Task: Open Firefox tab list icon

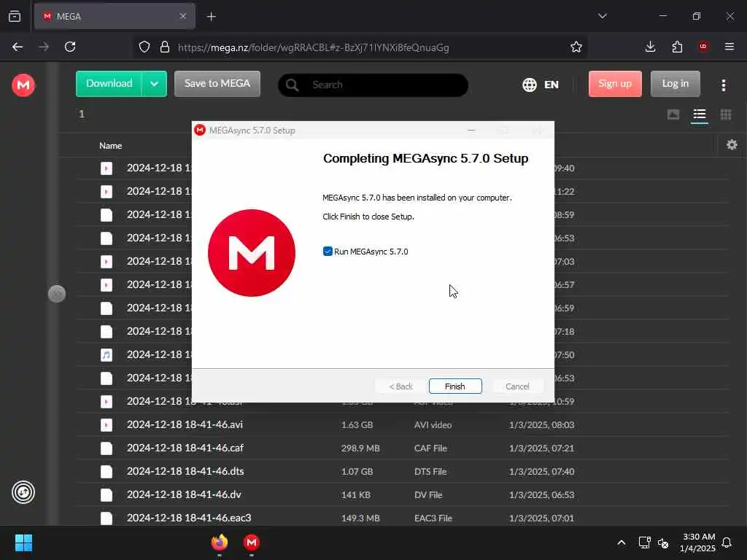Action: coord(15,16)
